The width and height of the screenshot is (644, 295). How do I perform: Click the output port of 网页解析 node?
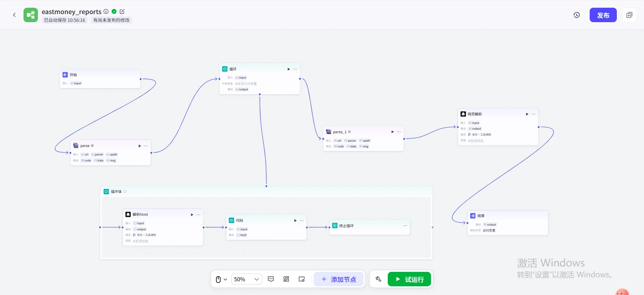click(539, 127)
